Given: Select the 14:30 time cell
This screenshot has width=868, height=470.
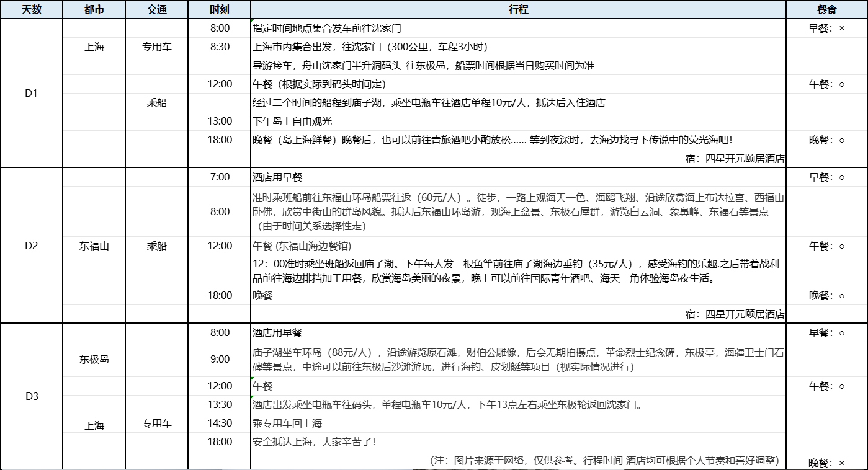Looking at the screenshot, I should (220, 423).
